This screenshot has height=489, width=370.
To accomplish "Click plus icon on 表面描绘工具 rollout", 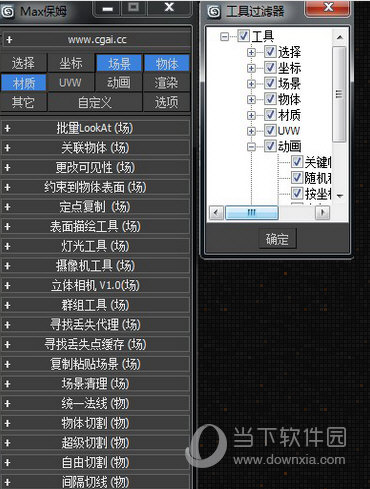I will point(7,227).
